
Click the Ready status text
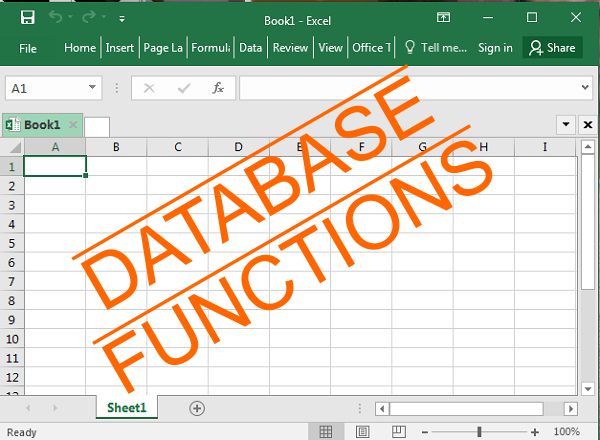(21, 432)
